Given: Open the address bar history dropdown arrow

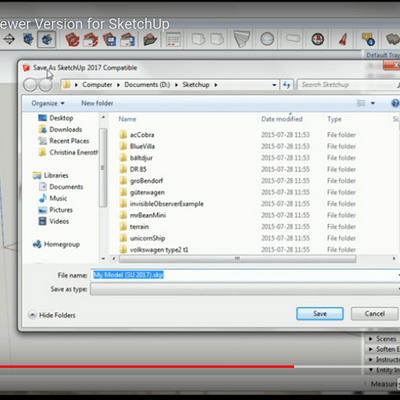Looking at the screenshot, I should pos(274,85).
